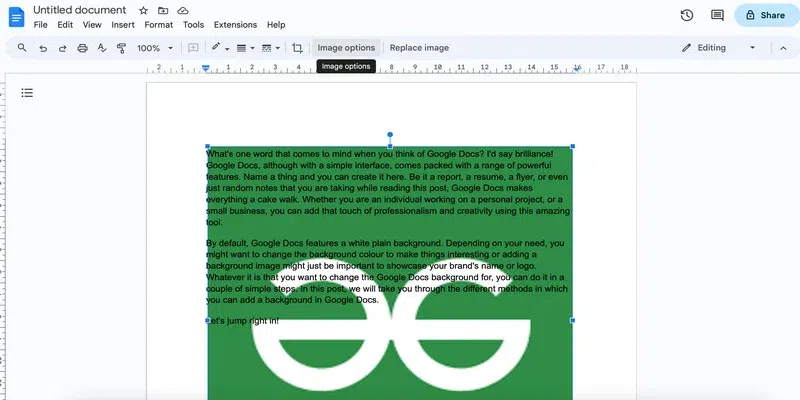Open the Help menu
This screenshot has height=400, width=800.
click(x=276, y=24)
